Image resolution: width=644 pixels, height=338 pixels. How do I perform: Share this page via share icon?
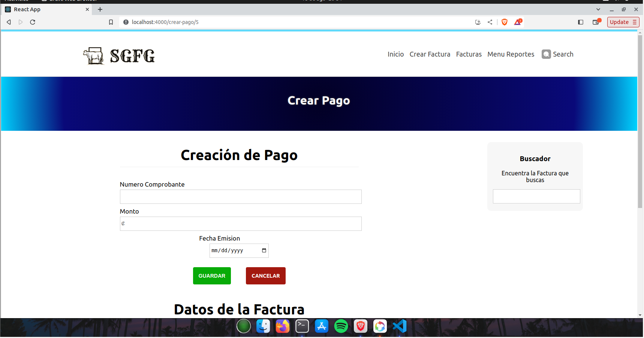coord(490,22)
